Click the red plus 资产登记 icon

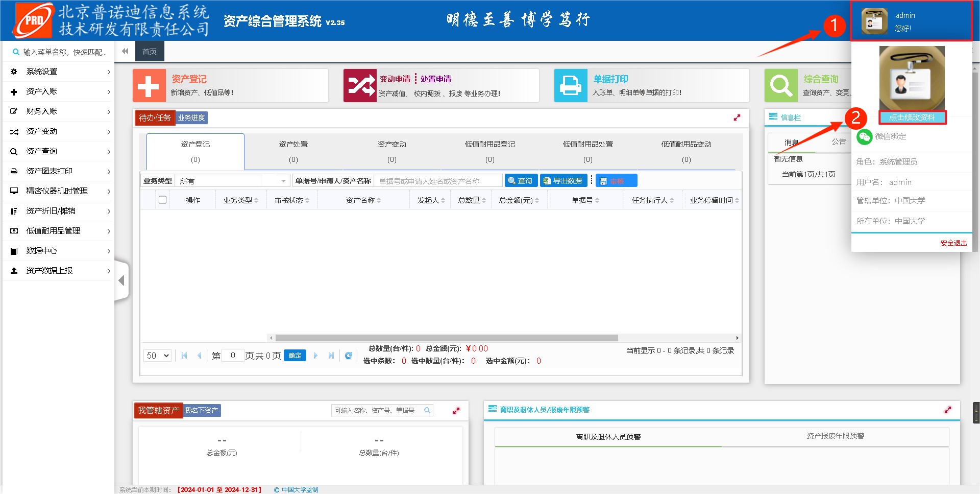tap(149, 86)
